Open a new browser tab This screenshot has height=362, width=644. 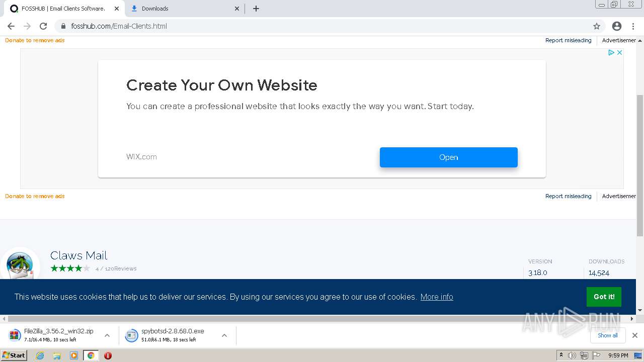[256, 9]
